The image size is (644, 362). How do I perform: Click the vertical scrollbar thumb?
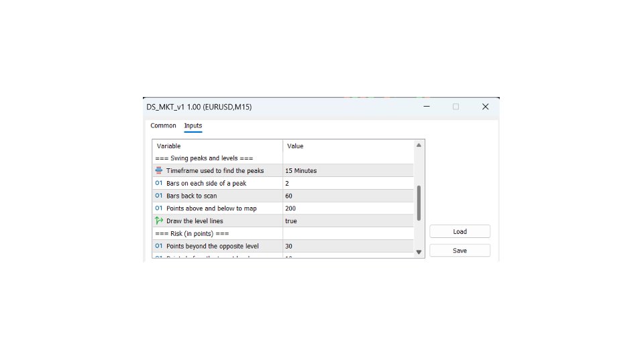pos(419,202)
